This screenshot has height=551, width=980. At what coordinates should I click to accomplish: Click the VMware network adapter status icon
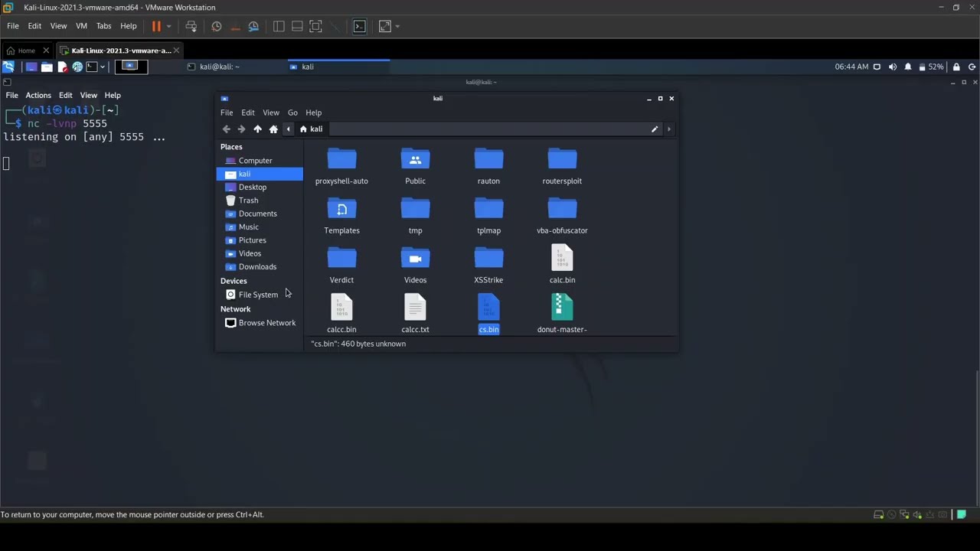(905, 514)
